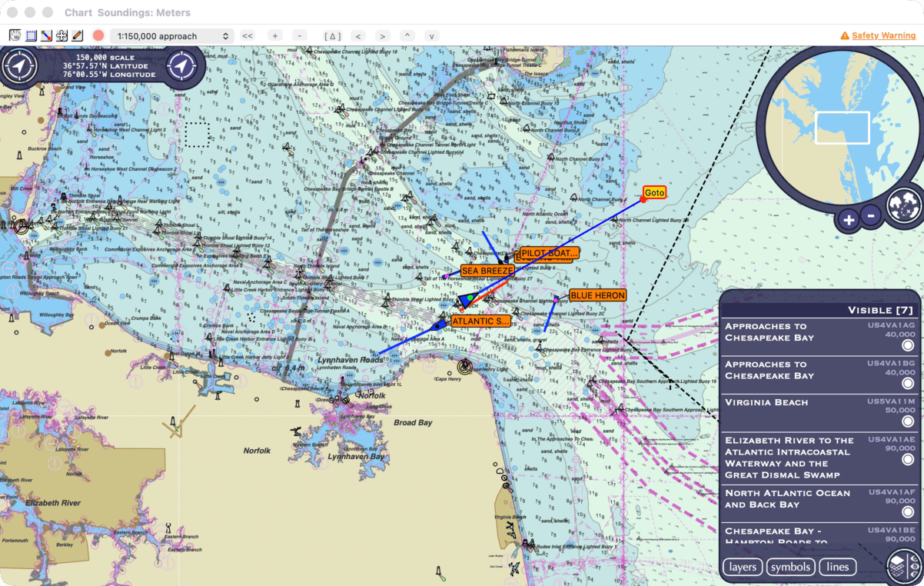Screen dimensions: 924x586
Task: Click the Cape Henry light symbol
Action: (464, 367)
